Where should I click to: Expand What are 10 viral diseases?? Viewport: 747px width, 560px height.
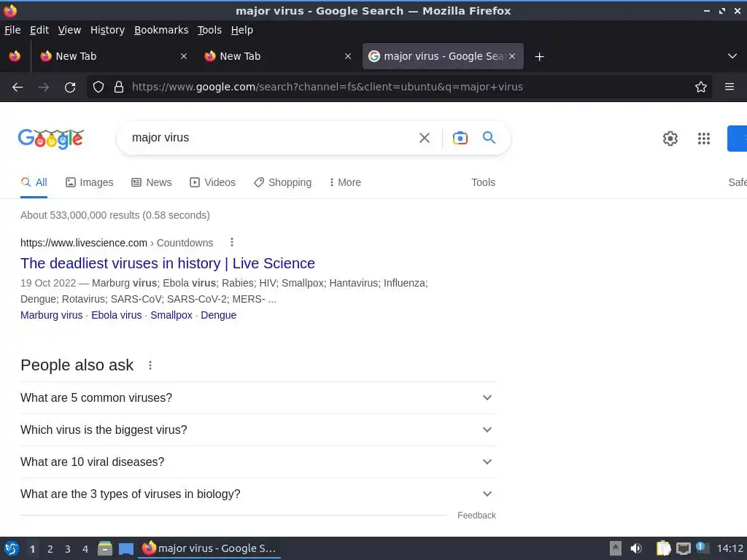258,462
